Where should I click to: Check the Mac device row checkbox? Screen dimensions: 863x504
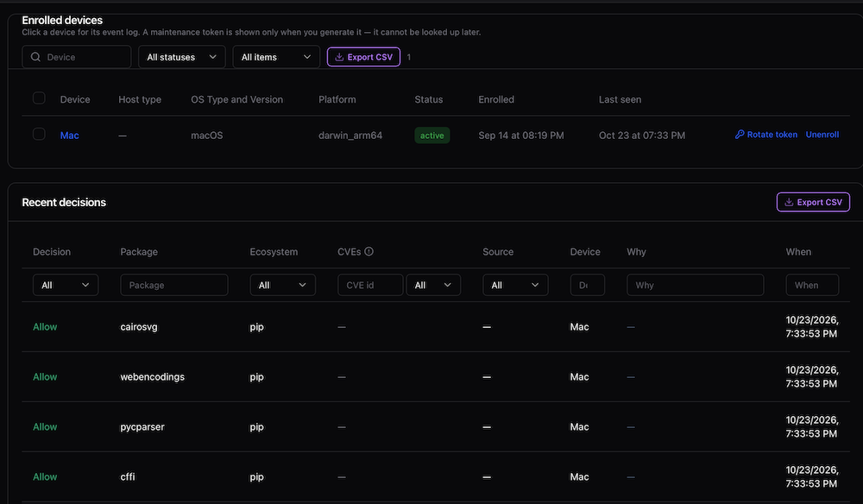(39, 135)
